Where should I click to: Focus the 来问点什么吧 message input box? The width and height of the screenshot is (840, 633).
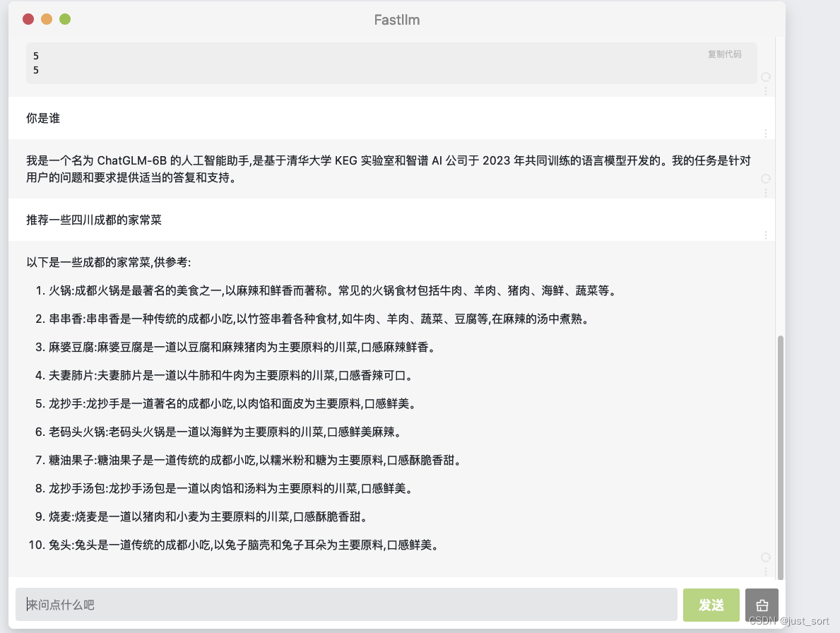coord(346,605)
